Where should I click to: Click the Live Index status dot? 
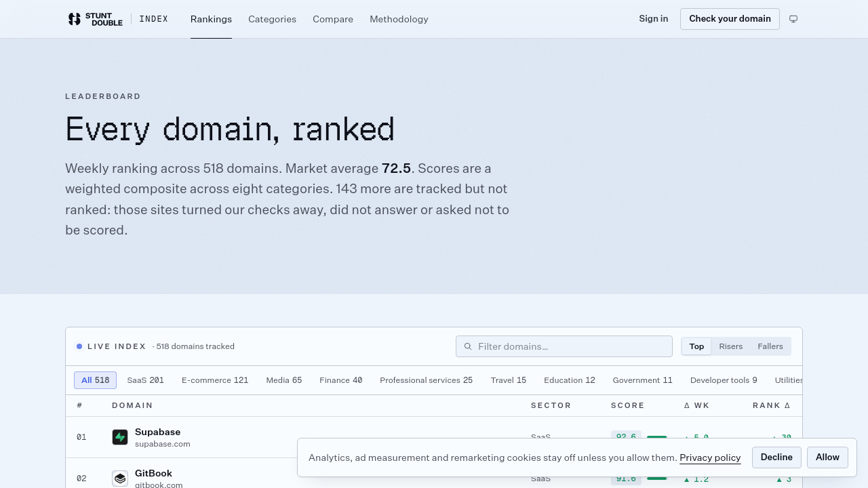79,346
